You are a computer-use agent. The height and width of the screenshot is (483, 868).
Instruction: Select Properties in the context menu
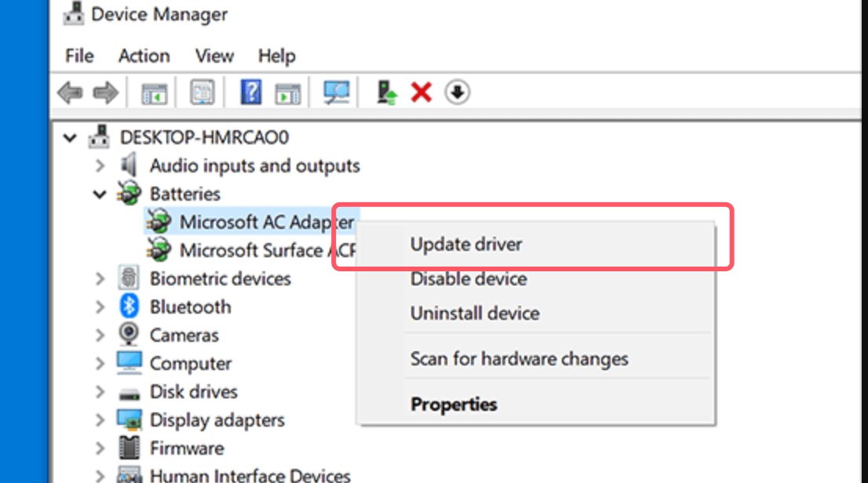(x=454, y=404)
